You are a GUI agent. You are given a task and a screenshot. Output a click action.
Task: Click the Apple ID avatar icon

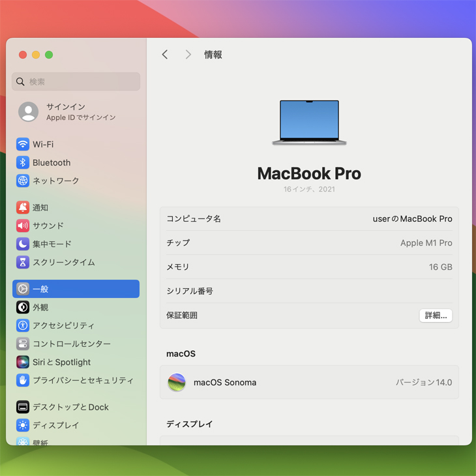(28, 112)
